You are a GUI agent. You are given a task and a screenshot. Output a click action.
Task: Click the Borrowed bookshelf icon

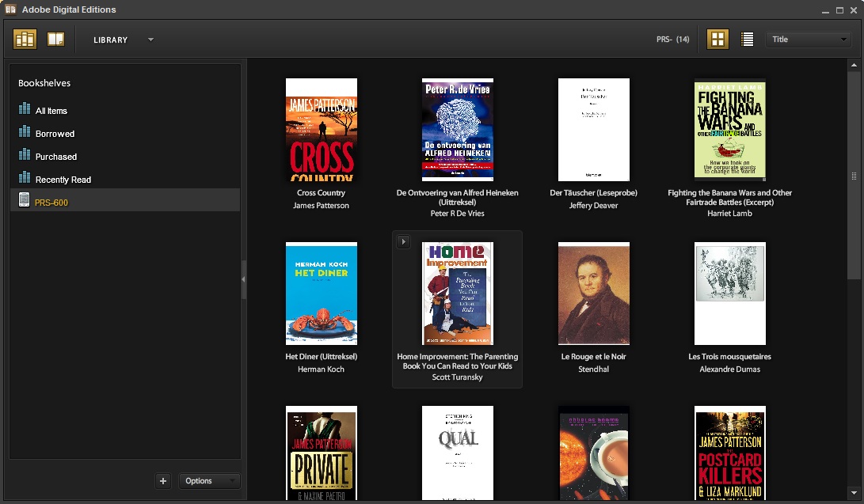(25, 131)
